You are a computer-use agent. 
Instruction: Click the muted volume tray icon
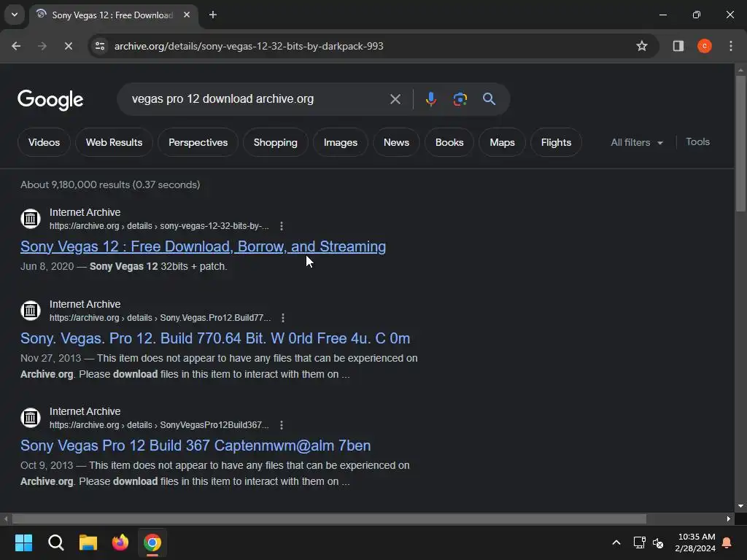(658, 542)
